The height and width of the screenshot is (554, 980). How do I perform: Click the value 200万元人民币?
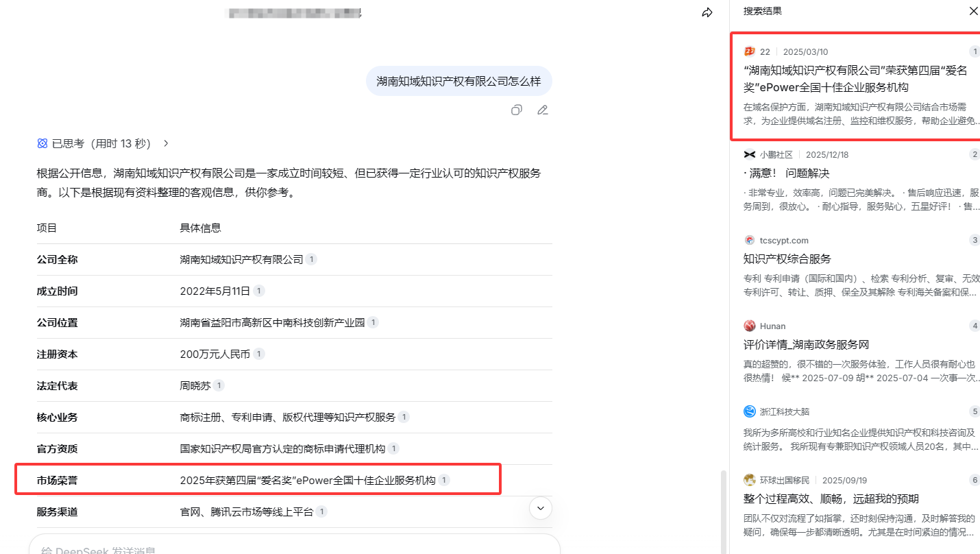[215, 354]
